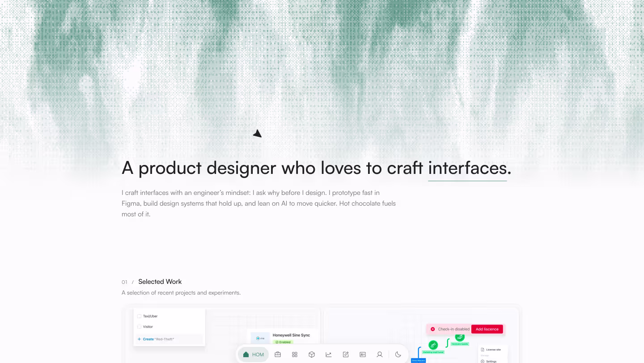
Task: Tick the Visitor checkbox
Action: click(139, 327)
